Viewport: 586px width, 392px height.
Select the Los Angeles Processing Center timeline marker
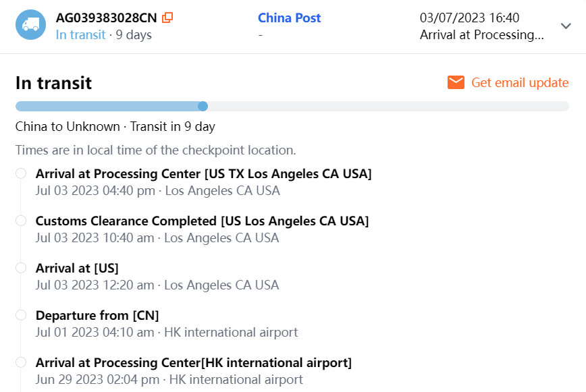(21, 174)
